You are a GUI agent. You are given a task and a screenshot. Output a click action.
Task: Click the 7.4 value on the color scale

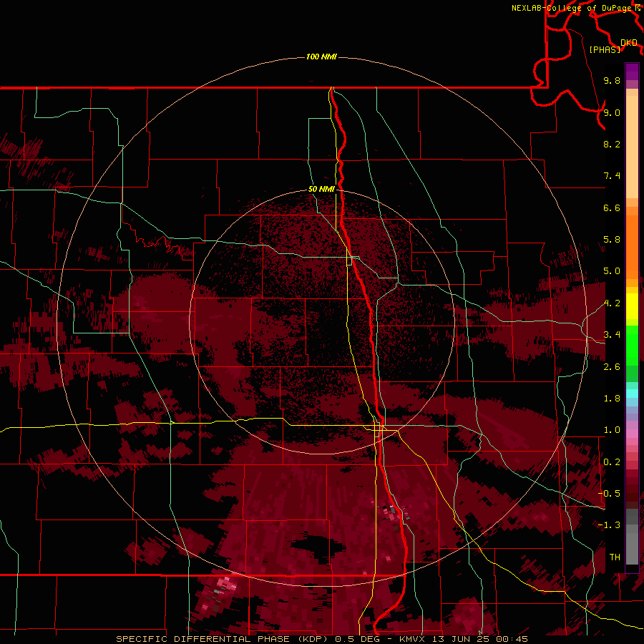point(612,176)
